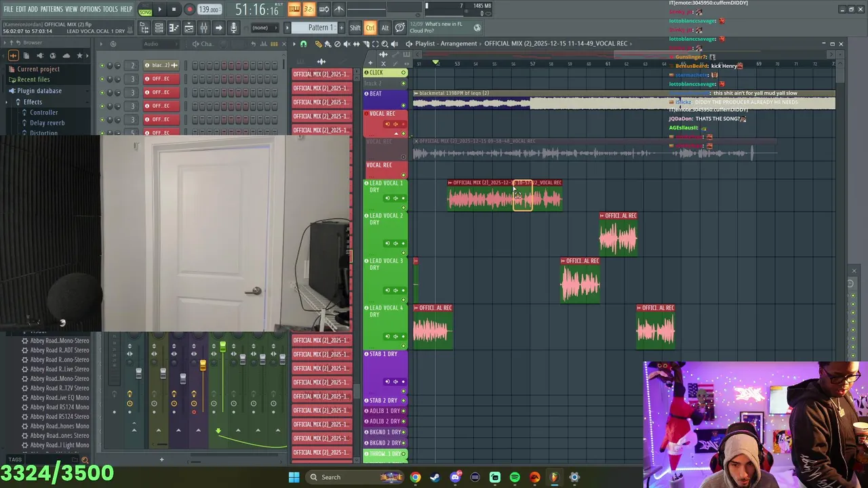
Task: Open the Windows Start menu
Action: point(294,477)
